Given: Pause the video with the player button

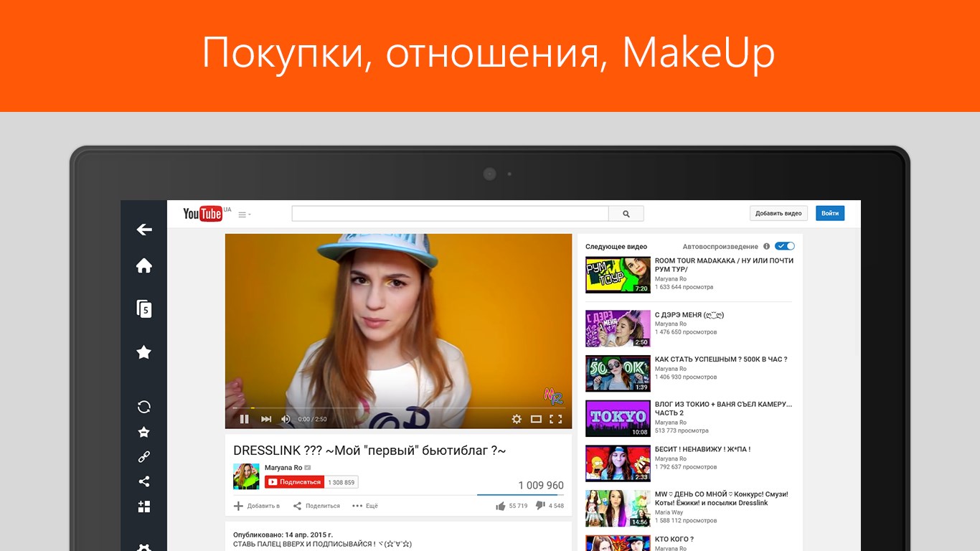Looking at the screenshot, I should [244, 419].
